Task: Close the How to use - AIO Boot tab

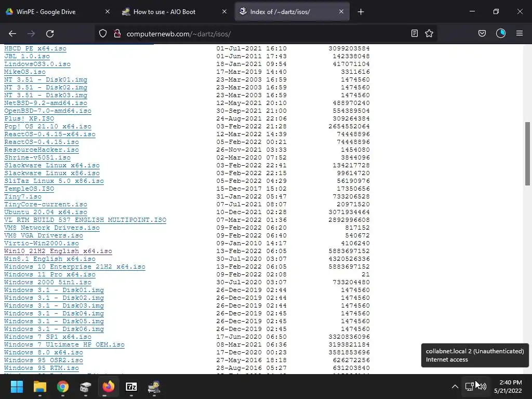Action: [x=224, y=11]
